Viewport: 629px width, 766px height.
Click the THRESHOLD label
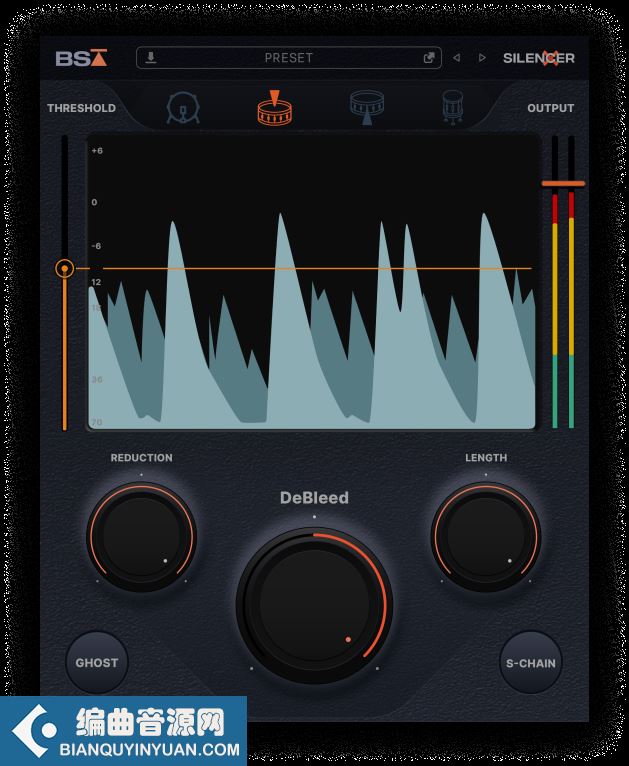tap(82, 108)
